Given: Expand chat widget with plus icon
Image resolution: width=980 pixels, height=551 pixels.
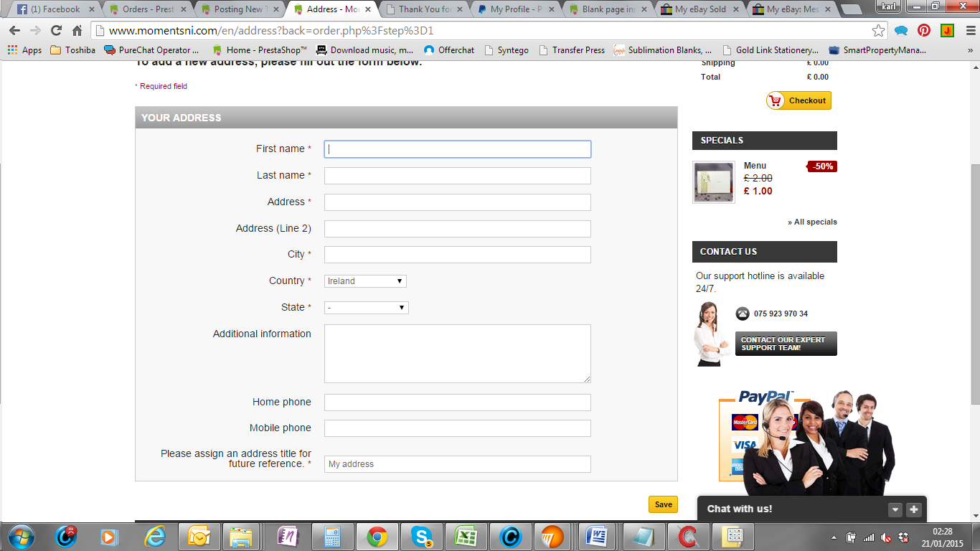Looking at the screenshot, I should coord(913,510).
